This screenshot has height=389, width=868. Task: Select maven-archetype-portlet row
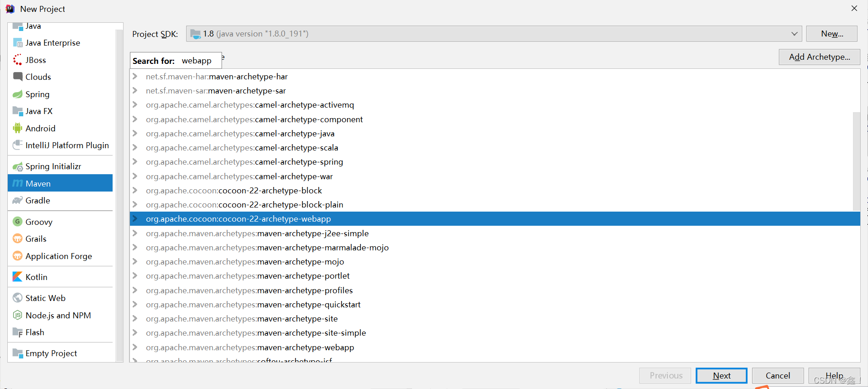tap(495, 276)
